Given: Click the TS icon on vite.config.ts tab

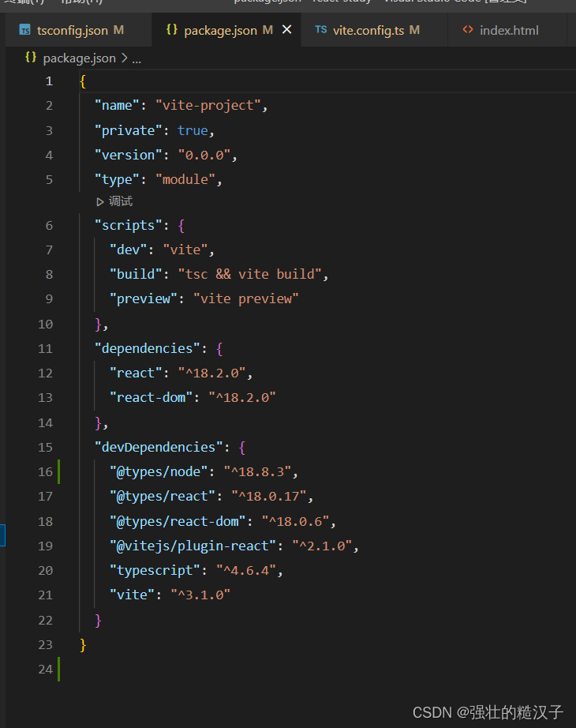Looking at the screenshot, I should [x=320, y=30].
